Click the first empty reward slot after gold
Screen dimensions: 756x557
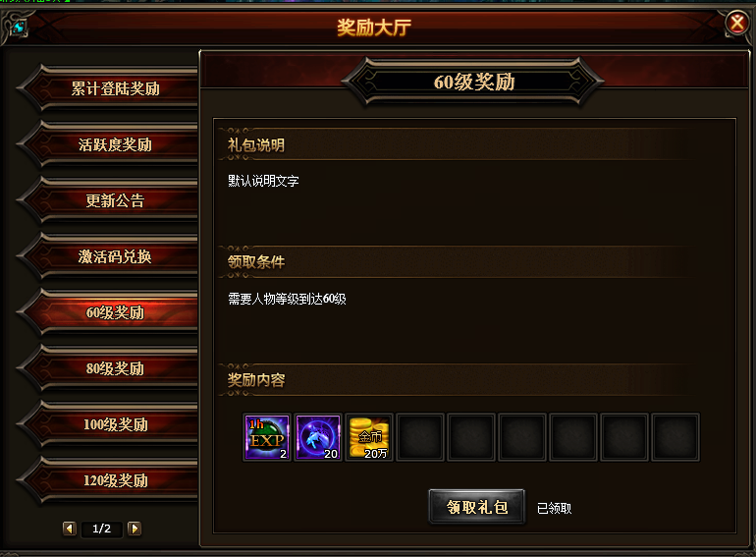tap(420, 437)
